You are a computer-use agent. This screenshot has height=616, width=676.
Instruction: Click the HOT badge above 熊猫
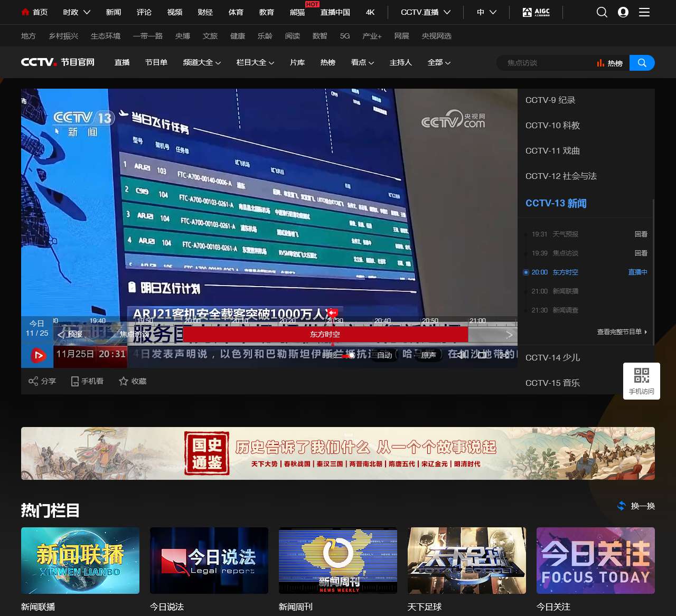pos(312,4)
